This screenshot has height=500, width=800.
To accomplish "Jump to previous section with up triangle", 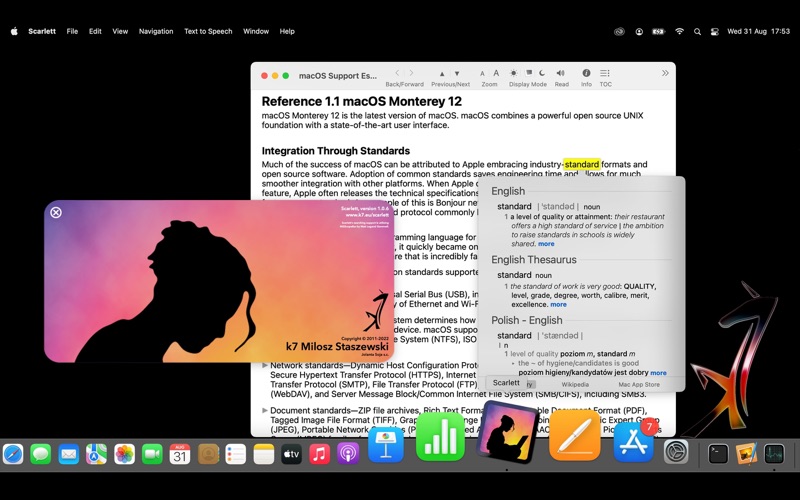I will point(442,74).
